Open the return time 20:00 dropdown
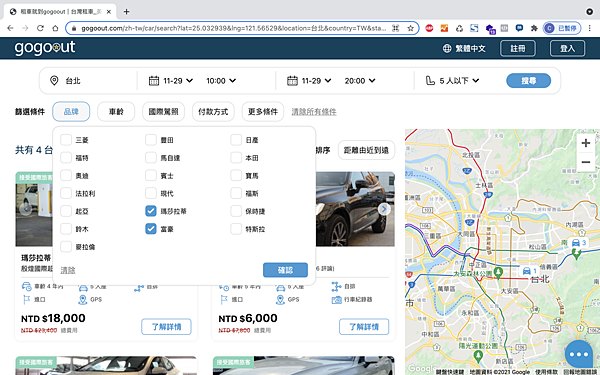The image size is (600, 375). [x=360, y=81]
